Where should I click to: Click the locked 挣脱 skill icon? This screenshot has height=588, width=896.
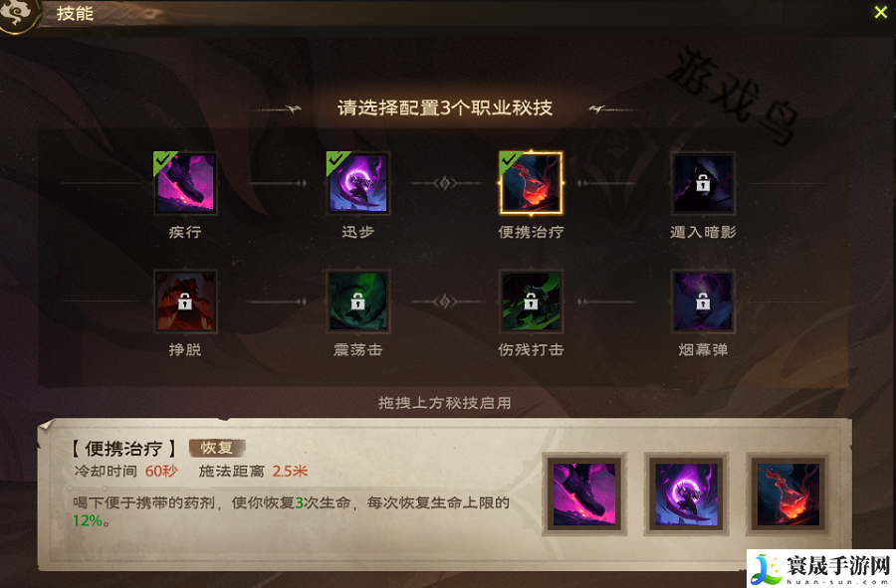185,300
